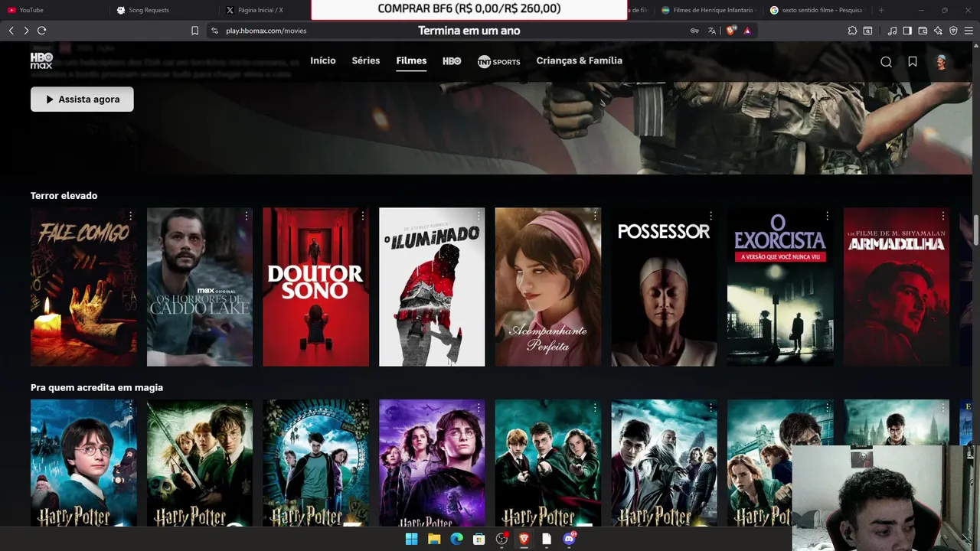Image resolution: width=980 pixels, height=551 pixels.
Task: Open the Armadilha poster
Action: (897, 287)
